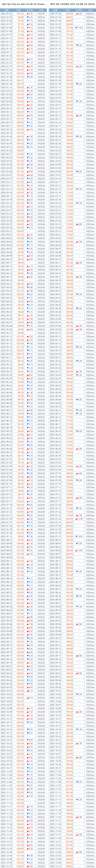Click the blue down arrow beside 10.00 in the coking coal table

pyautogui.click(x=76, y=536)
